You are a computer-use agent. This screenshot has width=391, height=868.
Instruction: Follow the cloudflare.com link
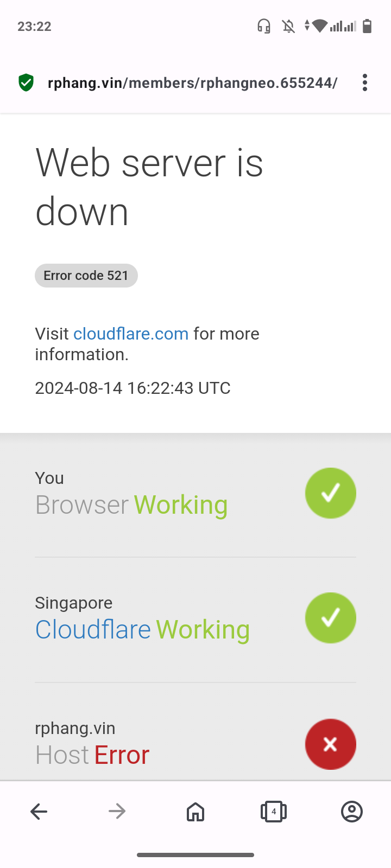tap(131, 334)
